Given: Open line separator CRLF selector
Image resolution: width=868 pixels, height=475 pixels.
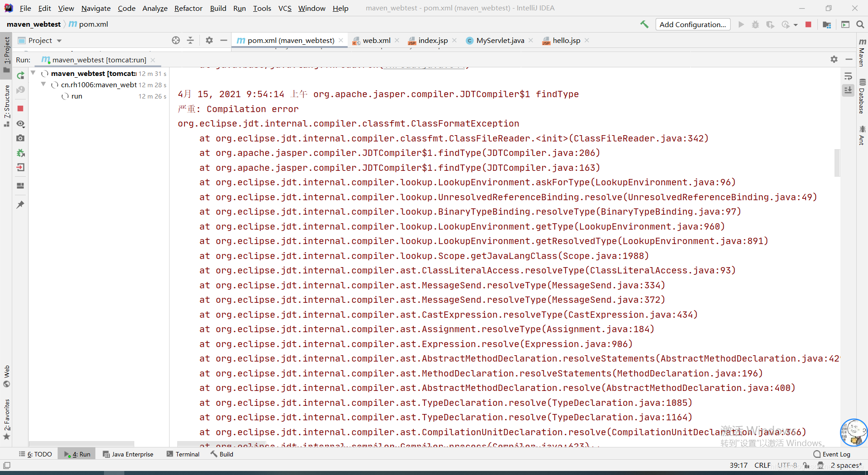Looking at the screenshot, I should [x=762, y=465].
